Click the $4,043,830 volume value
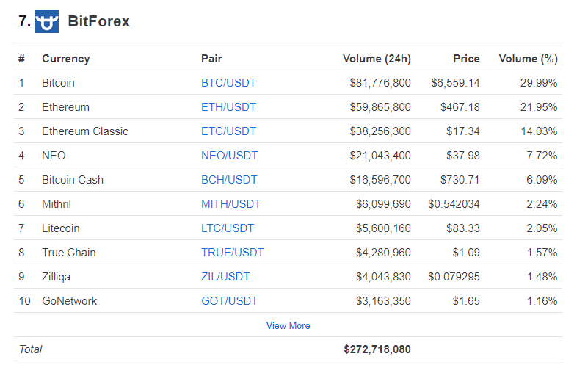588x384 pixels. pos(383,277)
